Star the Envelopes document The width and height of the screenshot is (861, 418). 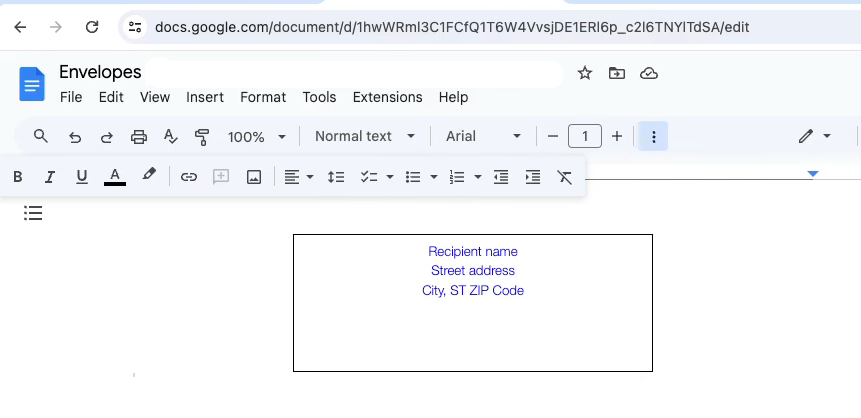pyautogui.click(x=585, y=73)
